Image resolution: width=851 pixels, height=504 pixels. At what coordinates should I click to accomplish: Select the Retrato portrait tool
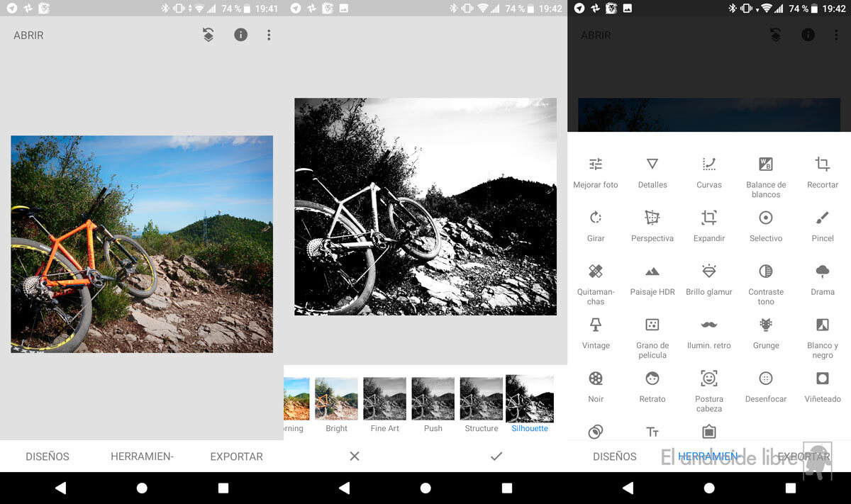[652, 379]
